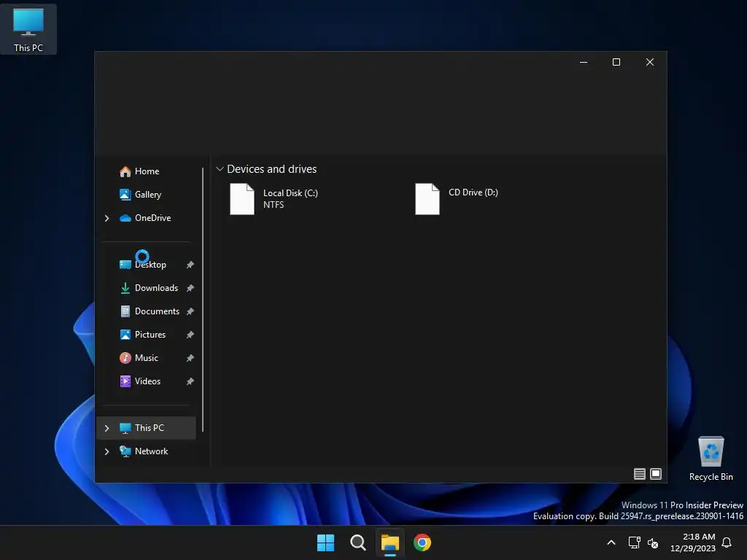
Task: Minimize the File Explorer window
Action: (x=584, y=63)
